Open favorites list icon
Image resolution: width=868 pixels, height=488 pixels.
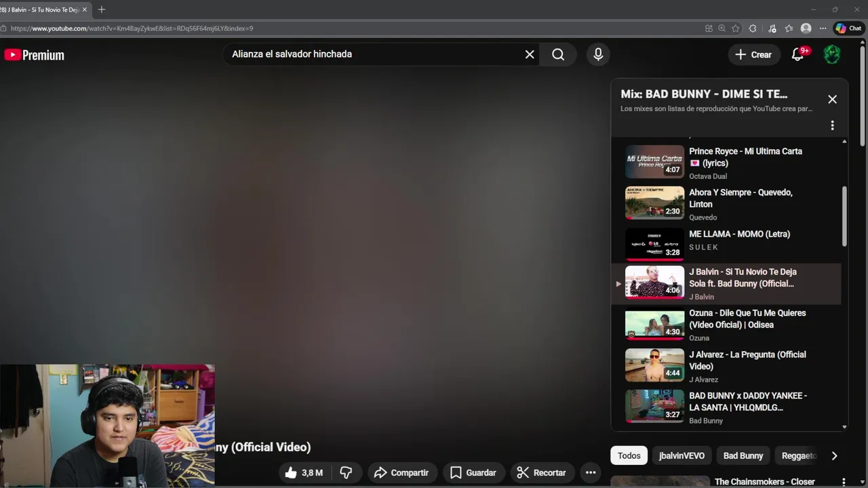(x=789, y=28)
